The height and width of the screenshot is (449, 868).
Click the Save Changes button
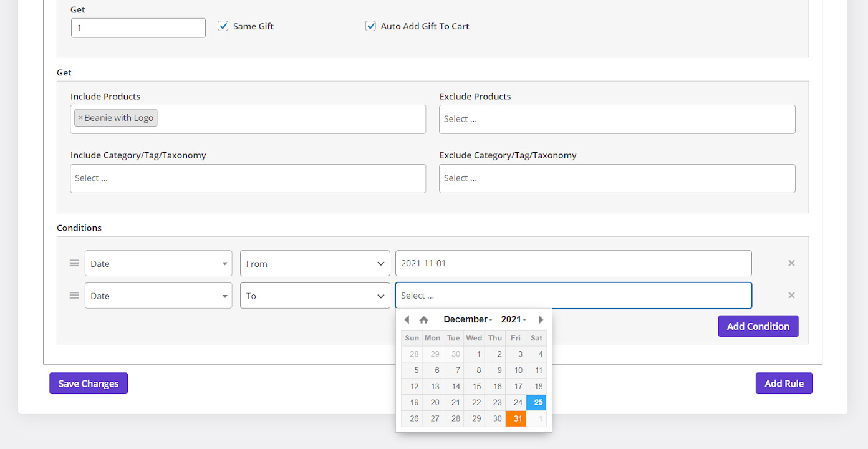[89, 384]
